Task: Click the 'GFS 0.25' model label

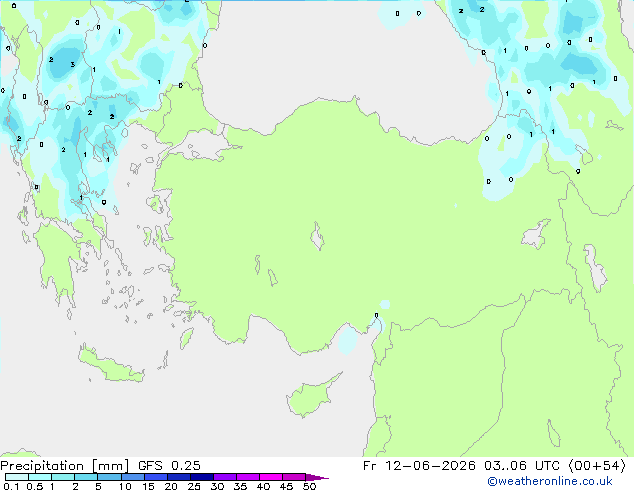Action: 169,466
